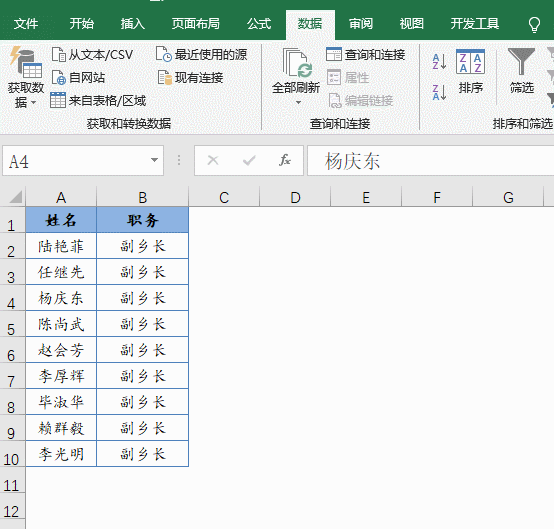Select column G header
Screen dimensions: 554x529
tap(508, 197)
